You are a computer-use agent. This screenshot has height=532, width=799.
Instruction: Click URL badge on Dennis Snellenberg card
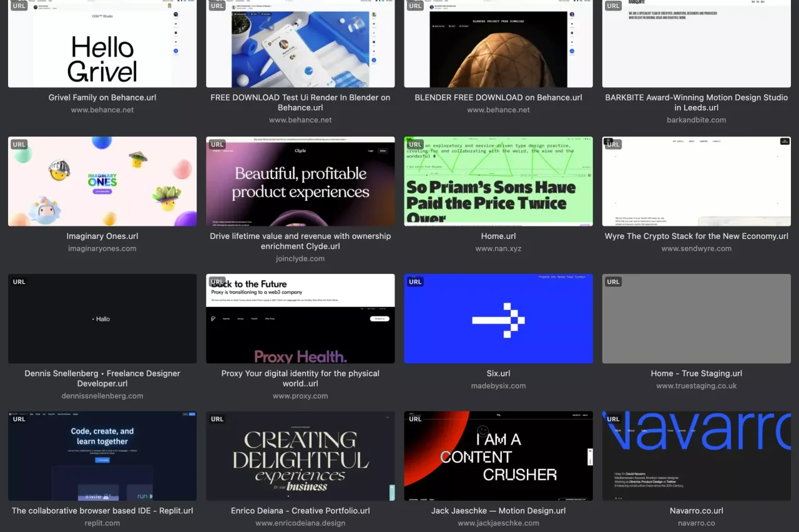point(19,282)
